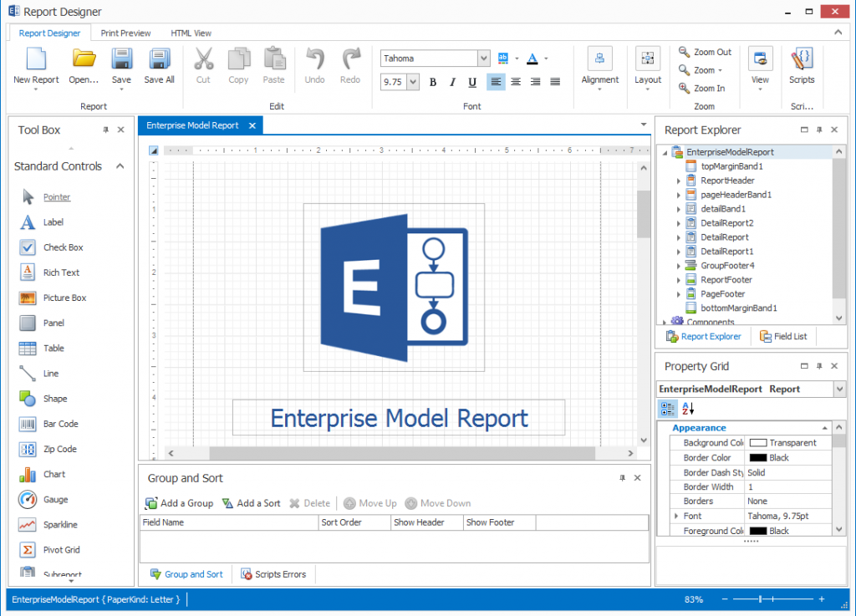Click Zoom In magnifier
The image size is (856, 616).
pyautogui.click(x=684, y=88)
